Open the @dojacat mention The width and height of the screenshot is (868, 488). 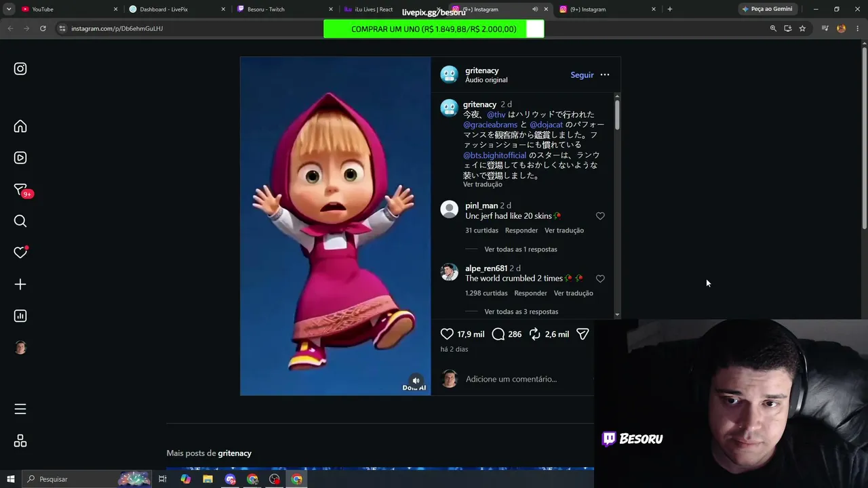(547, 125)
